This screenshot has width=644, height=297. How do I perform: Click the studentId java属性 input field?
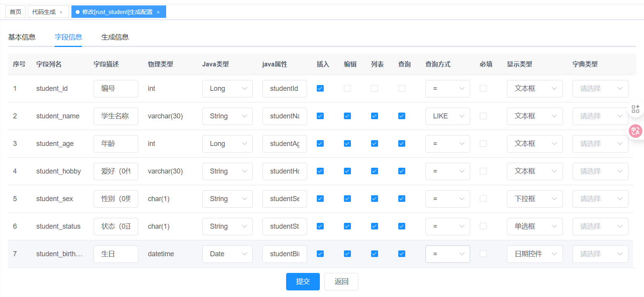click(x=284, y=89)
